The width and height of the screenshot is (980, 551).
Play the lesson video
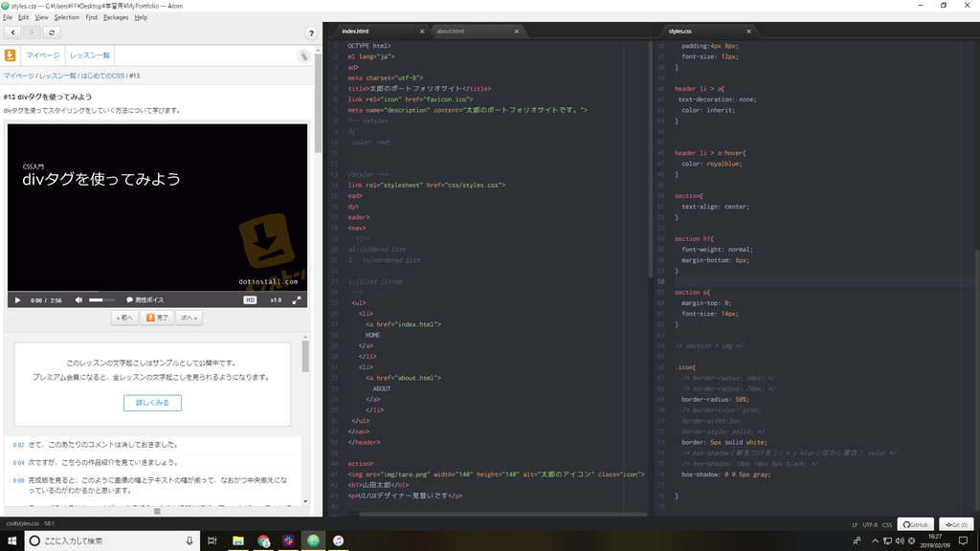pos(17,300)
